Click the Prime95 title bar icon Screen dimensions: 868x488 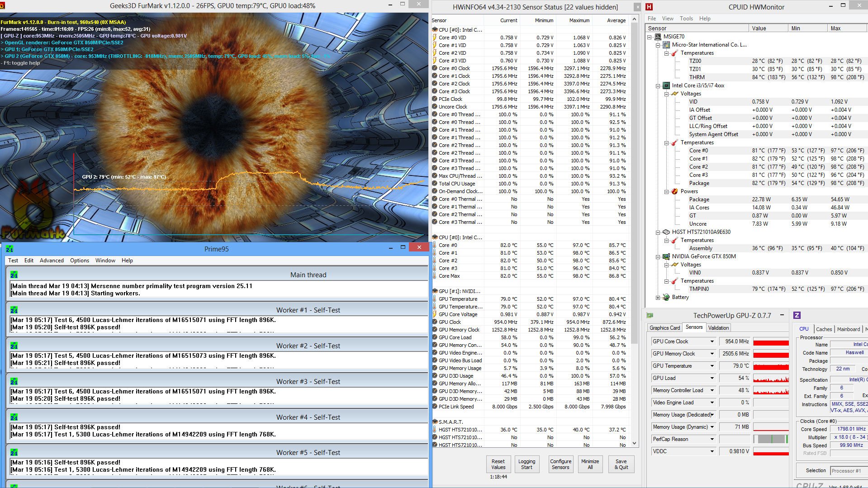9,248
